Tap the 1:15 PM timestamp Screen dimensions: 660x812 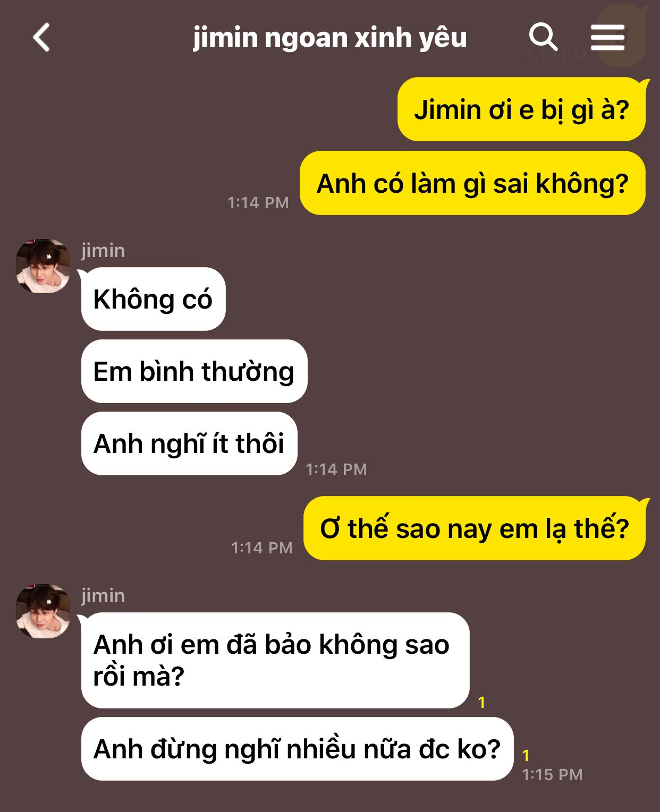pos(552,775)
